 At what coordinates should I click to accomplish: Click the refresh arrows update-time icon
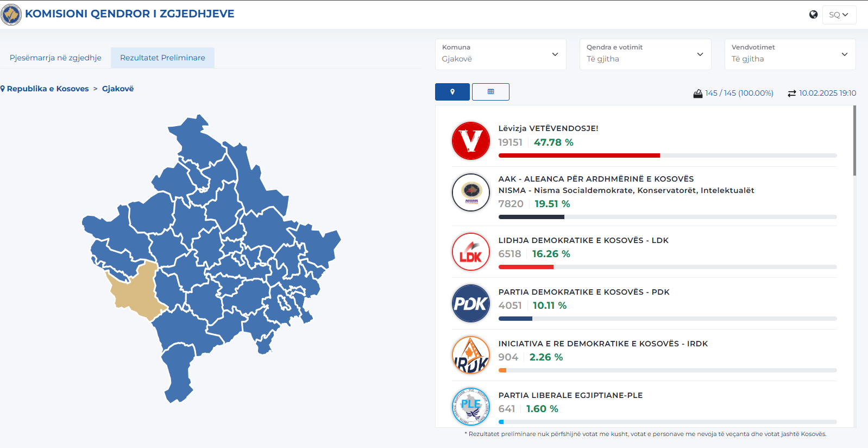792,94
